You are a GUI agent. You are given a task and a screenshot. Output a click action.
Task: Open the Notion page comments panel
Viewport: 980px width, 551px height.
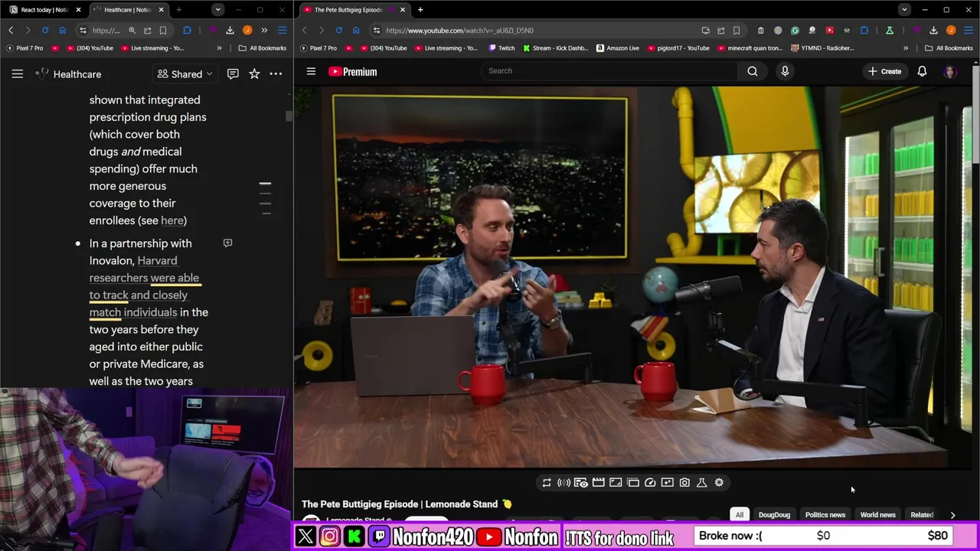(233, 74)
